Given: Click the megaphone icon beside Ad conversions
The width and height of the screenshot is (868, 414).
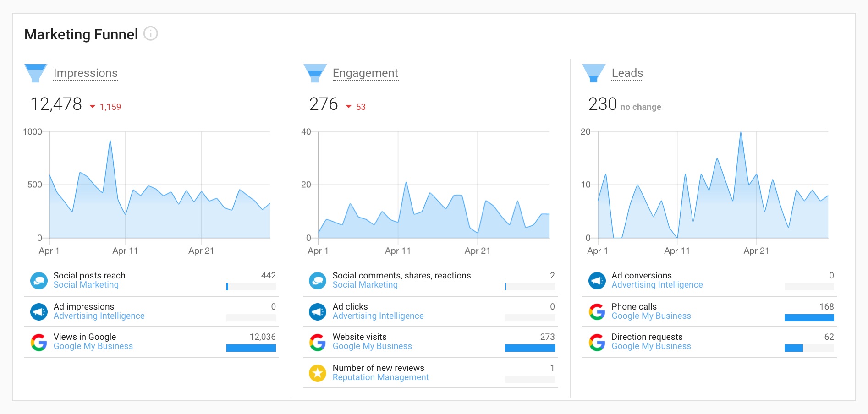Looking at the screenshot, I should (x=597, y=280).
